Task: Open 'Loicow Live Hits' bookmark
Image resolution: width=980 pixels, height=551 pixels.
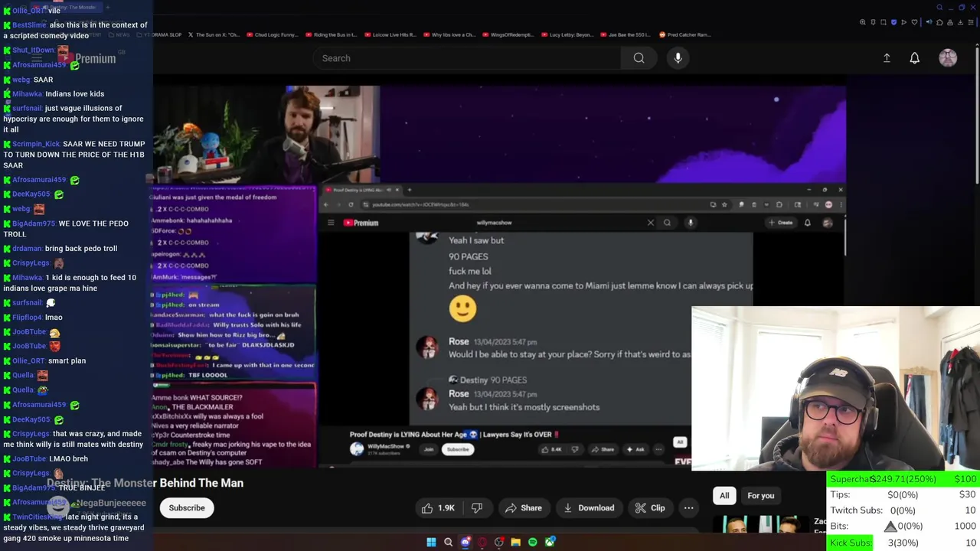Action: (x=390, y=34)
